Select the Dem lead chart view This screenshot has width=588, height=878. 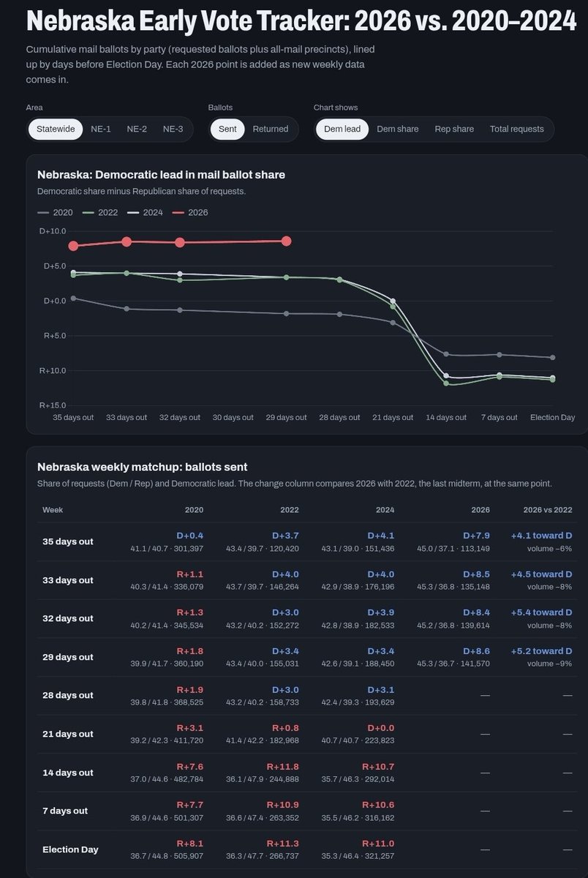342,129
